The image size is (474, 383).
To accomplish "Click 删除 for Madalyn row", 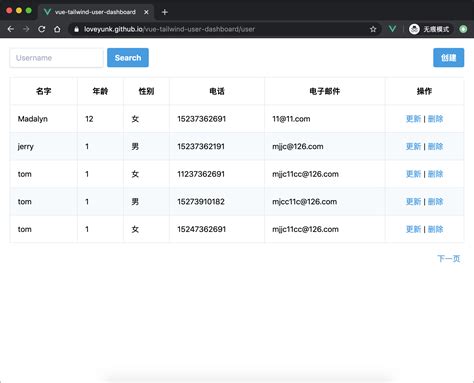I will 435,119.
